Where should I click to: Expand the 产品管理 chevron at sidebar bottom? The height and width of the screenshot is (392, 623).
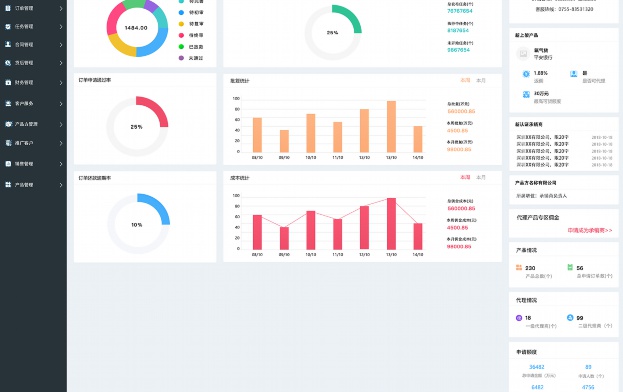(x=61, y=185)
